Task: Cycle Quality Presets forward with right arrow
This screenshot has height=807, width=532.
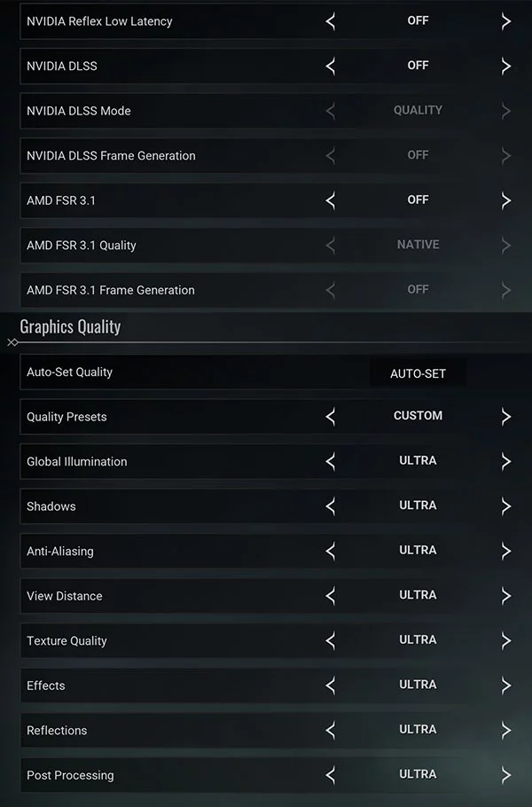Action: (x=506, y=416)
